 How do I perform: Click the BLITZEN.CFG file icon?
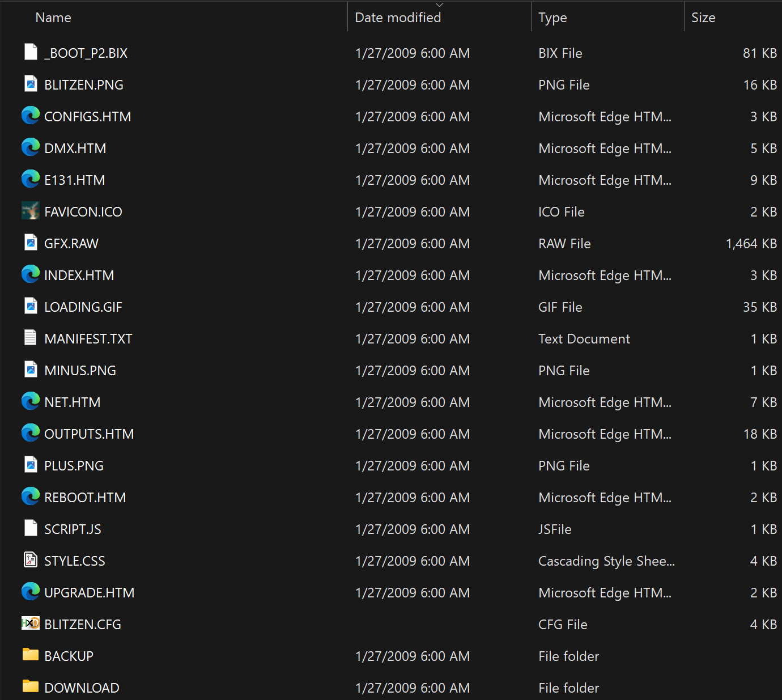coord(31,623)
